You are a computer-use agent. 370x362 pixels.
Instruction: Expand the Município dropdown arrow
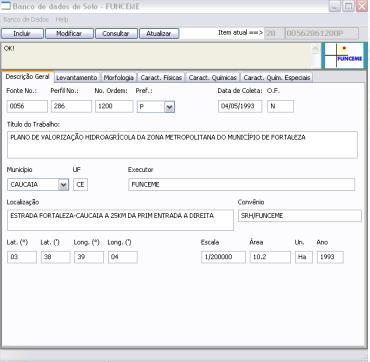coord(63,184)
